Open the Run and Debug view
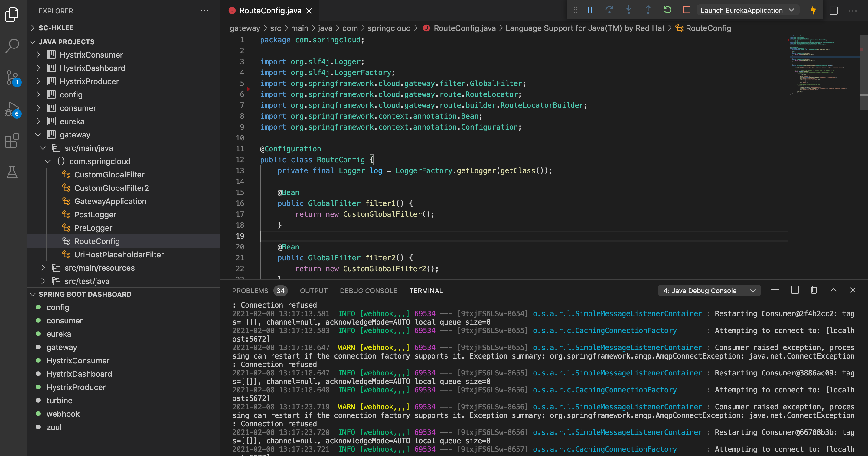Viewport: 868px width, 456px height. 12,109
